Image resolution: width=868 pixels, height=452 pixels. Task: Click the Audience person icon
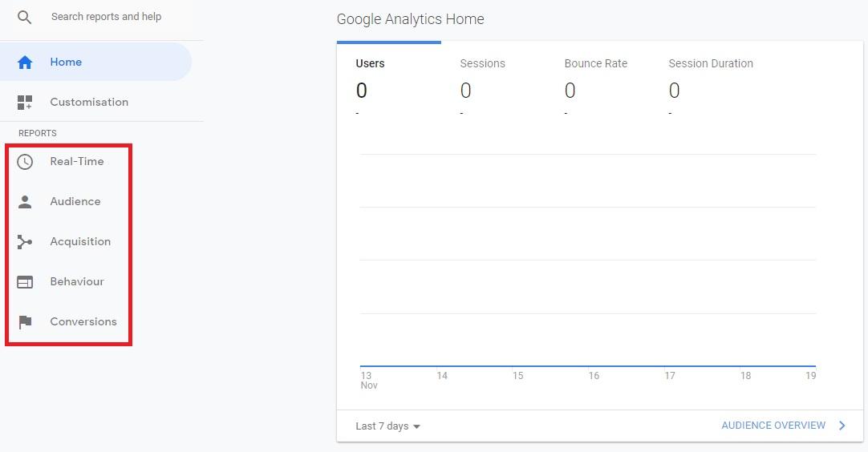[x=25, y=202]
